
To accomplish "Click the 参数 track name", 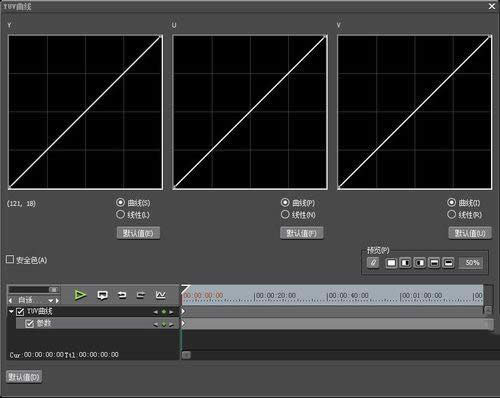I will 44,323.
